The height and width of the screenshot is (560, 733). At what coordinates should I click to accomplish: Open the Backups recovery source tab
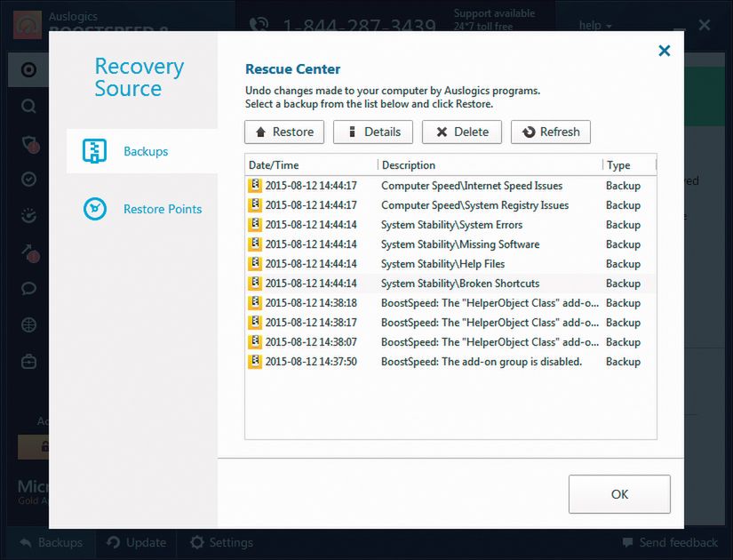pos(142,151)
